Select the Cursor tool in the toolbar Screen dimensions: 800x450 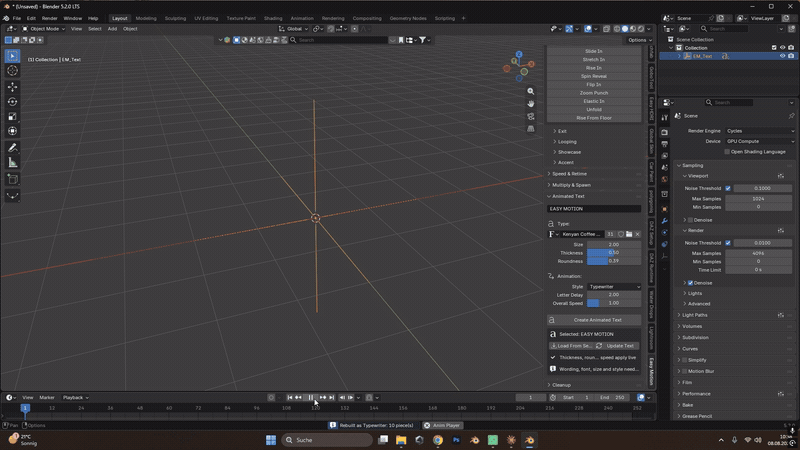click(13, 71)
